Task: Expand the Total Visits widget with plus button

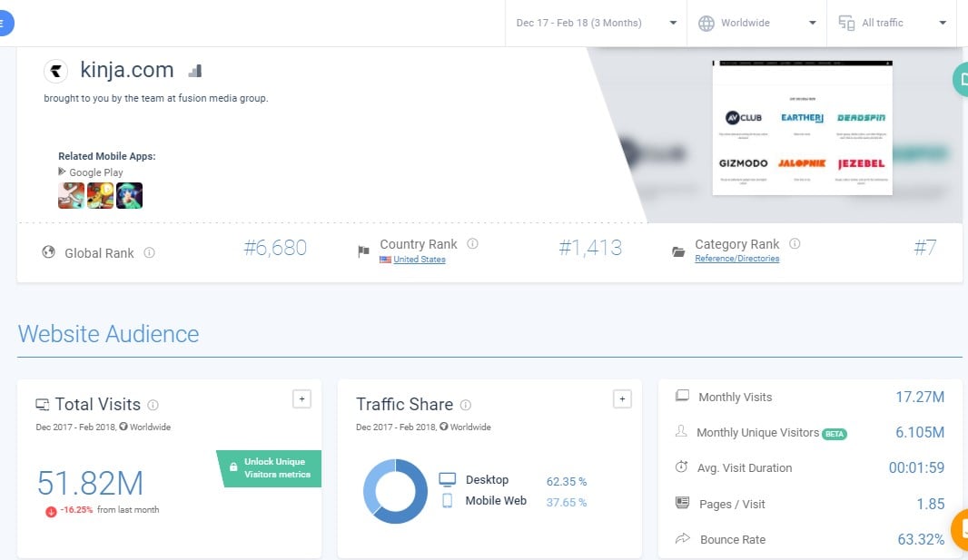Action: (x=302, y=398)
